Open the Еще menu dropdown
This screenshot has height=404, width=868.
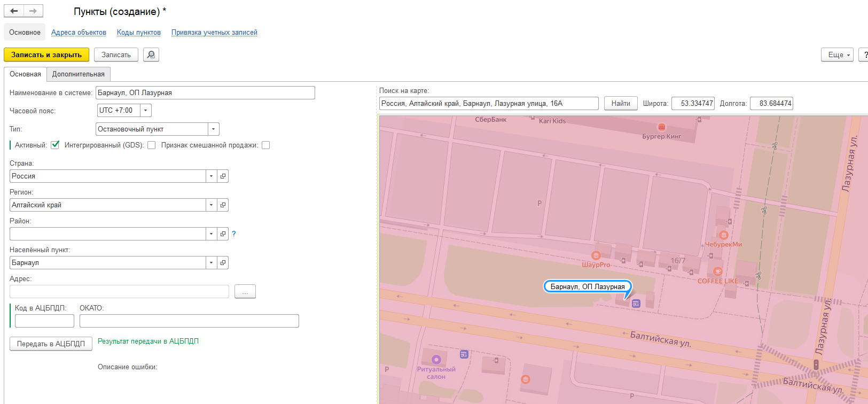[836, 55]
